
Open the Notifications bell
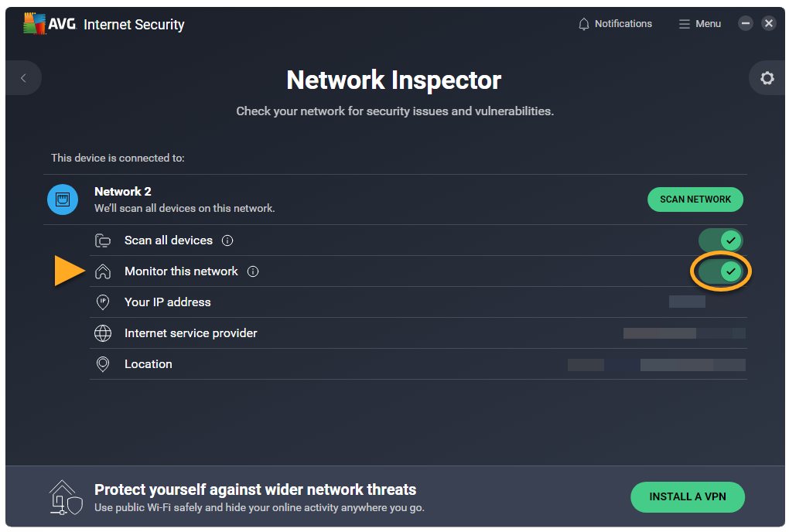(584, 24)
